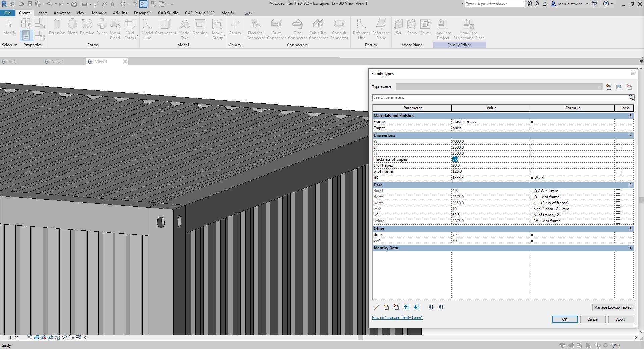The width and height of the screenshot is (644, 349).
Task: Toggle lock checkbox for w2
Action: 618,215
